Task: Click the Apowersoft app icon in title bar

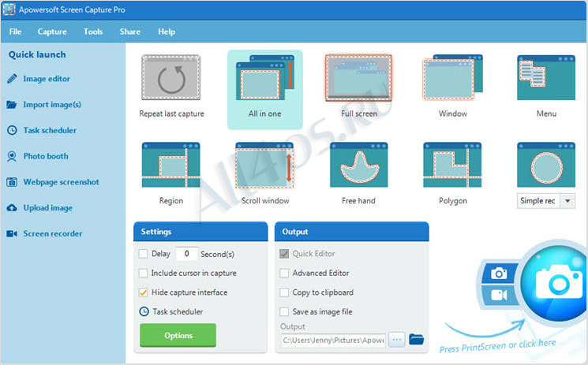Action: (x=9, y=9)
